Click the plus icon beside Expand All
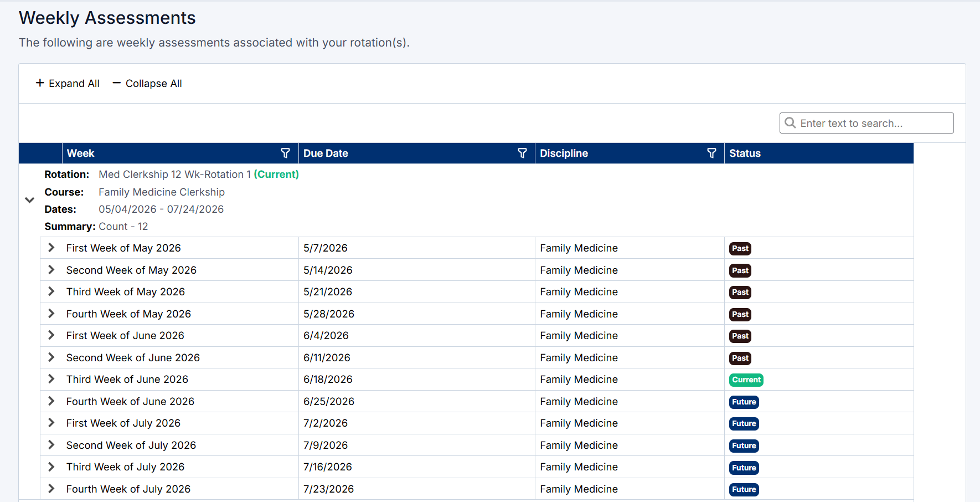This screenshot has width=980, height=502. point(40,83)
